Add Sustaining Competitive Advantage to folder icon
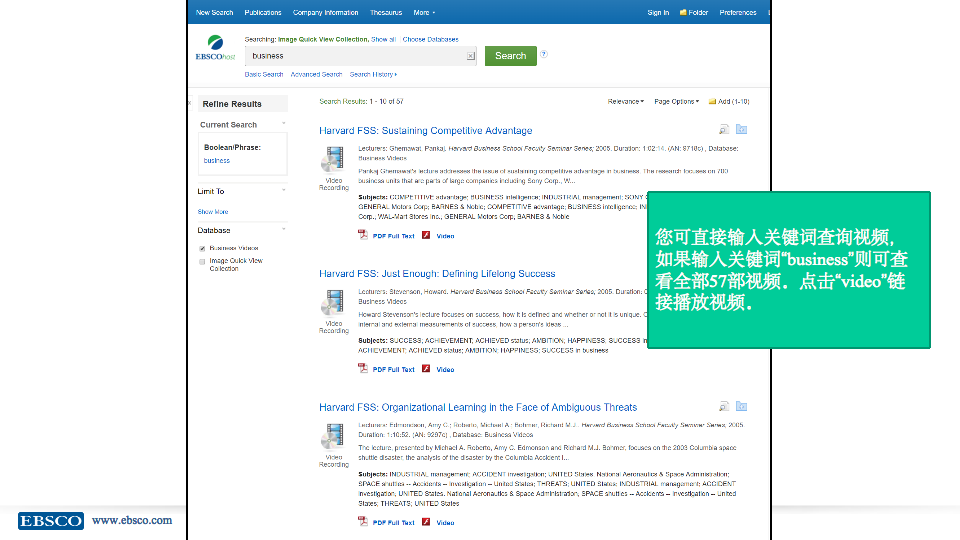The height and width of the screenshot is (540, 960). tap(741, 129)
